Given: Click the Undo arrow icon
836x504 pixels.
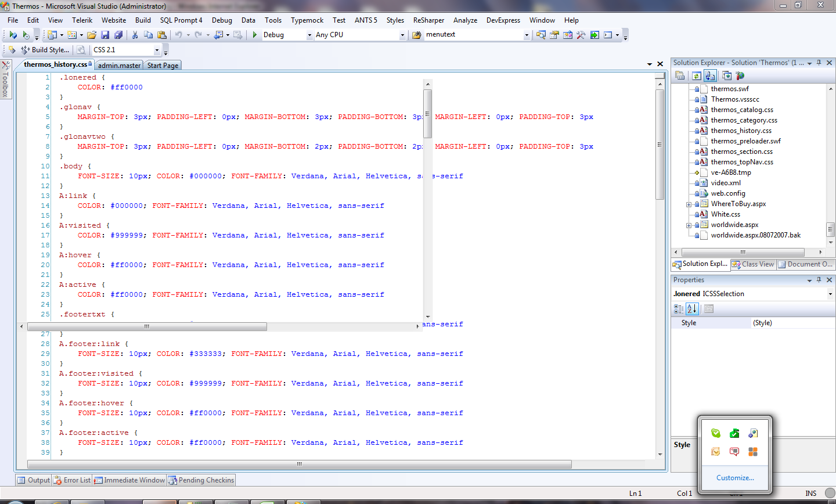Looking at the screenshot, I should click(x=178, y=35).
